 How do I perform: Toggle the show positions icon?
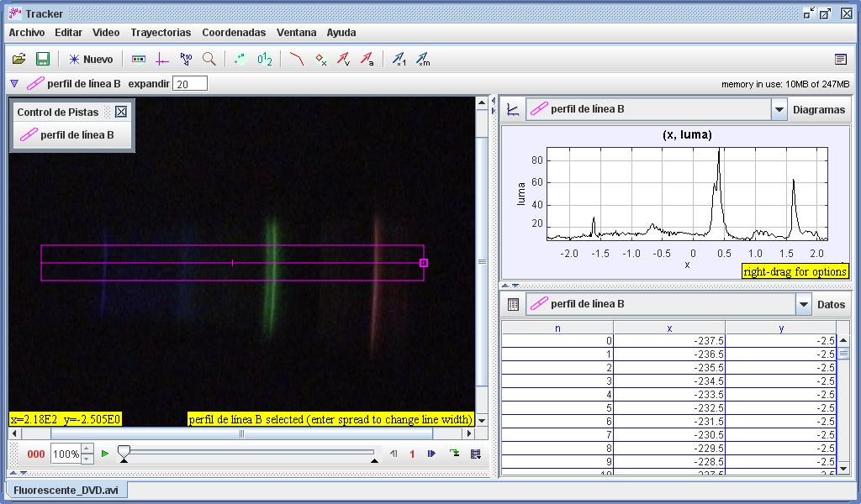pos(320,60)
